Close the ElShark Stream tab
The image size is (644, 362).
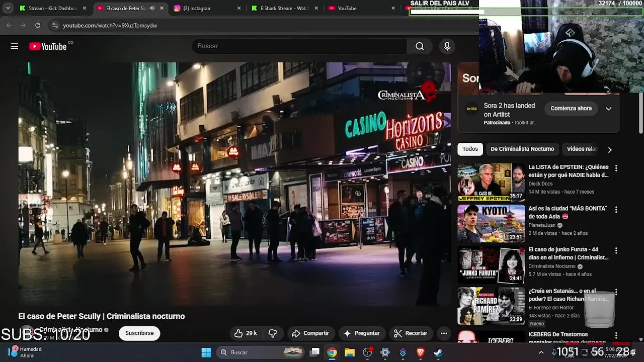pyautogui.click(x=316, y=8)
